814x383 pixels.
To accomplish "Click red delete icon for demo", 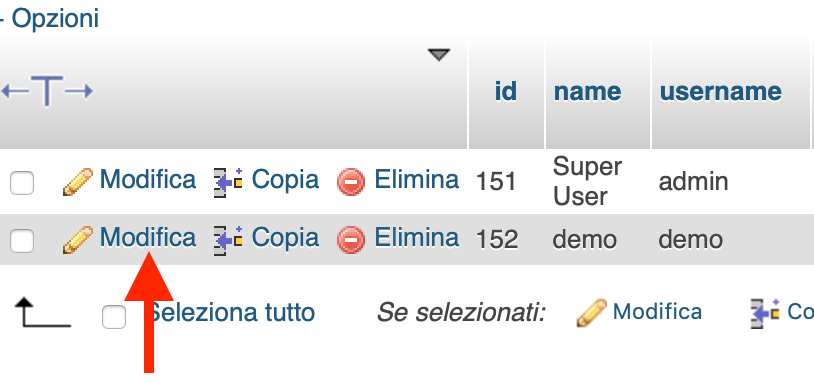I will tap(351, 240).
